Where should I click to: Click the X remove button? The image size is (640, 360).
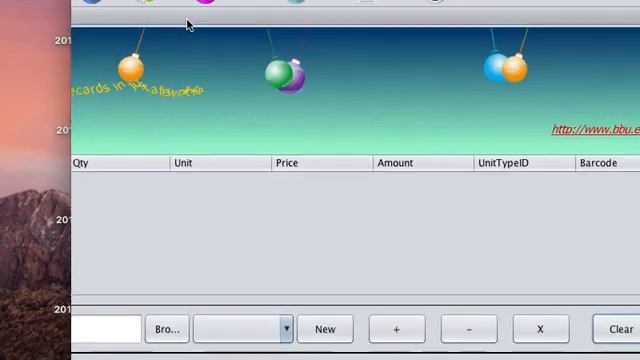541,329
